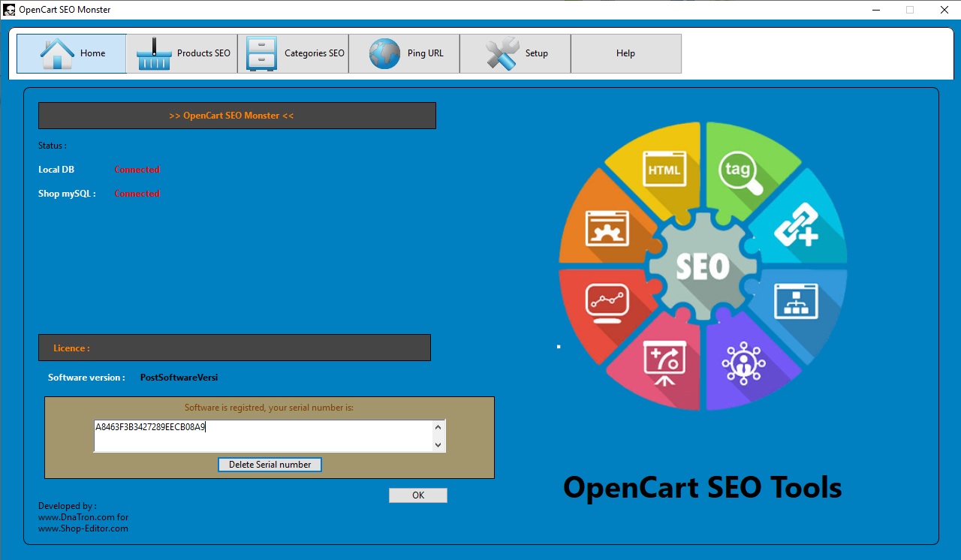Click serial field scroll down arrow

[x=438, y=445]
